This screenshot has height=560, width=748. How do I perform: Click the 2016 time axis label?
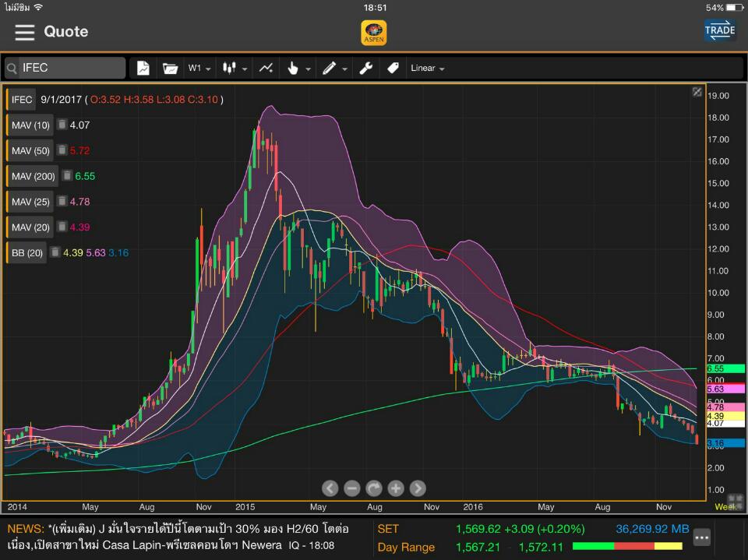click(x=473, y=507)
